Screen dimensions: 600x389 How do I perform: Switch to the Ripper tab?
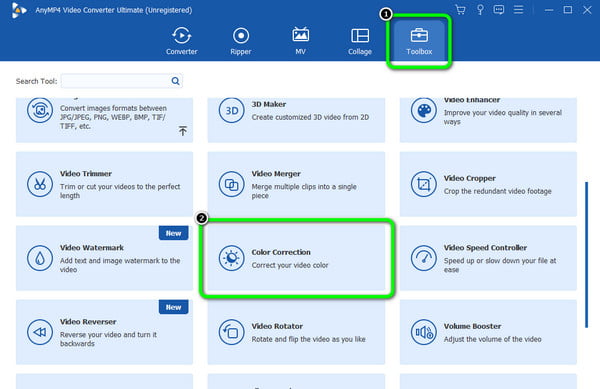241,41
